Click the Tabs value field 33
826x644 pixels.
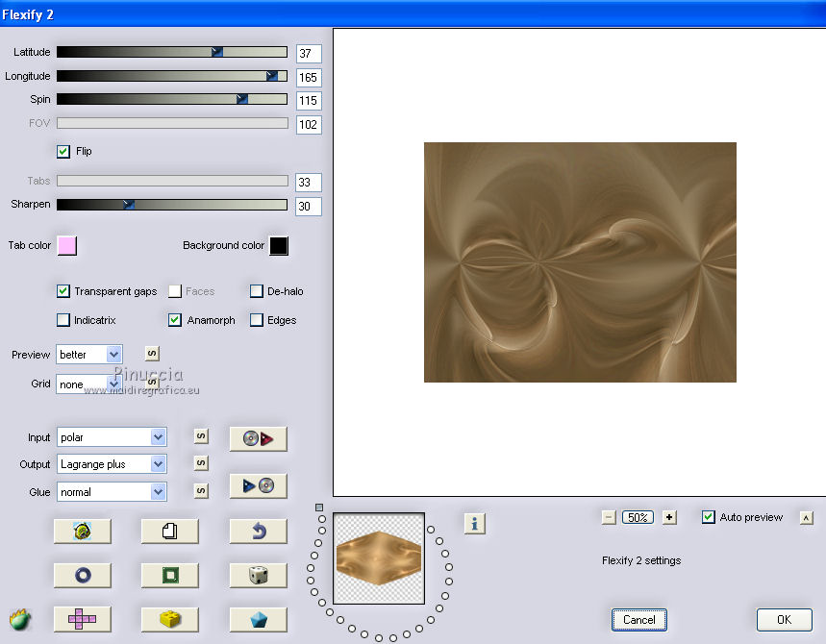[x=309, y=183]
